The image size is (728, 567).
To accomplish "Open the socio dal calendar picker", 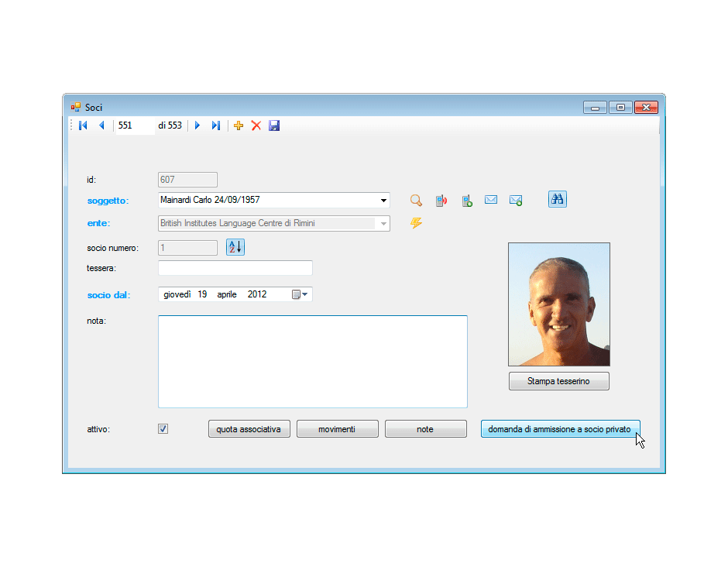I will click(300, 294).
